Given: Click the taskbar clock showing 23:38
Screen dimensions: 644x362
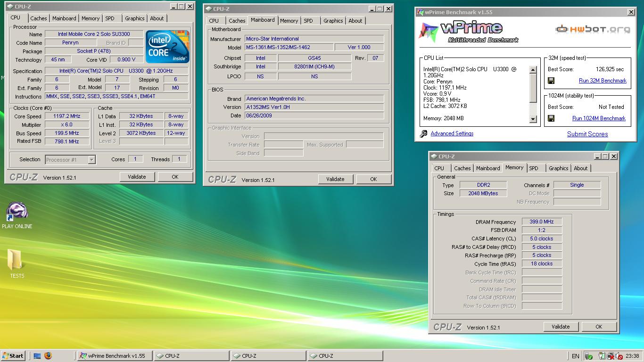Looking at the screenshot, I should click(x=633, y=356).
